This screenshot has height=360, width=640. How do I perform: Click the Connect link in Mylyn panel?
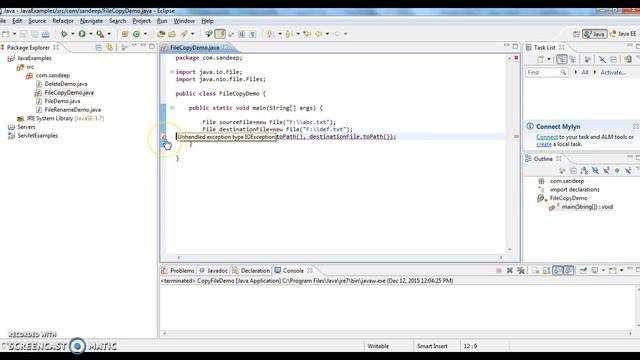pyautogui.click(x=547, y=137)
